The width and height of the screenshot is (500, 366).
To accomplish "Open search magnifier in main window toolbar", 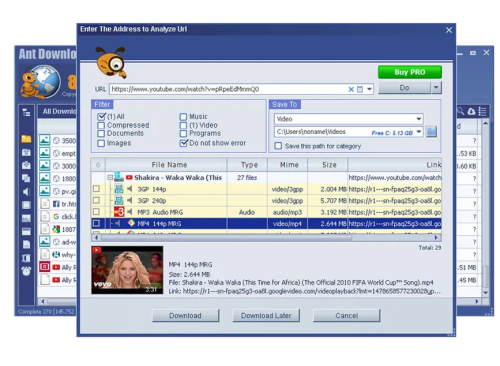I will pos(460,111).
